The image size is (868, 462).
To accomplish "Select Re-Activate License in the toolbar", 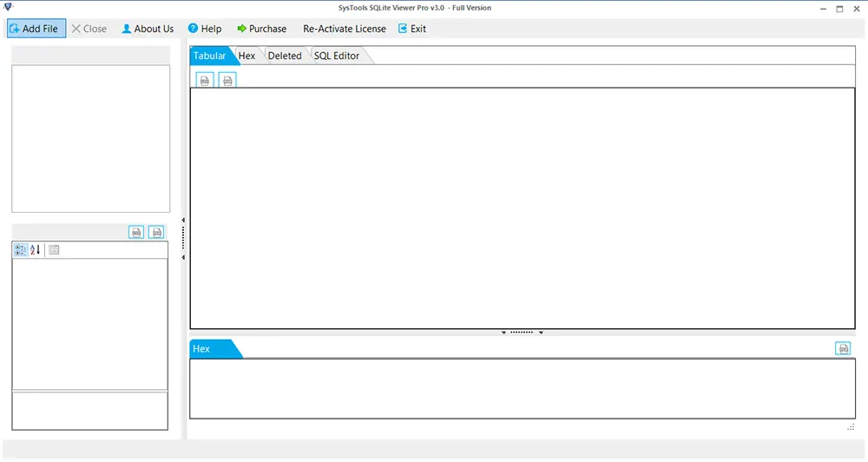I will pyautogui.click(x=345, y=29).
